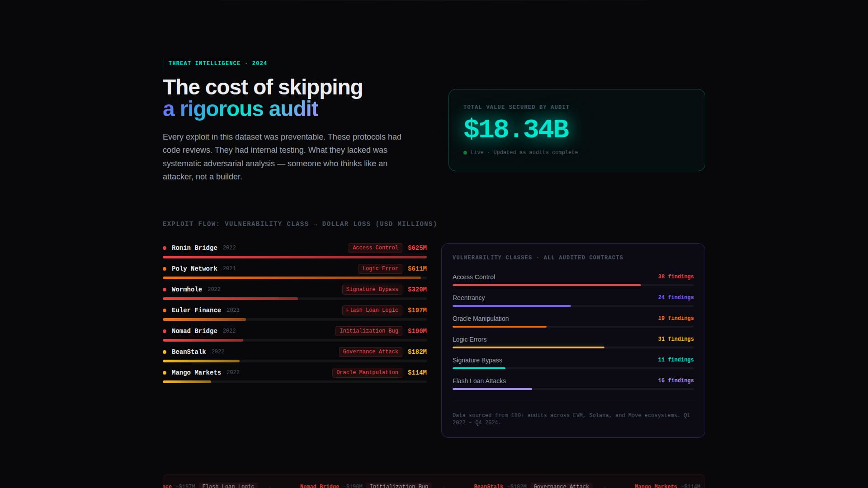Click the $182M loss value in the list
The width and height of the screenshot is (868, 488).
(417, 352)
